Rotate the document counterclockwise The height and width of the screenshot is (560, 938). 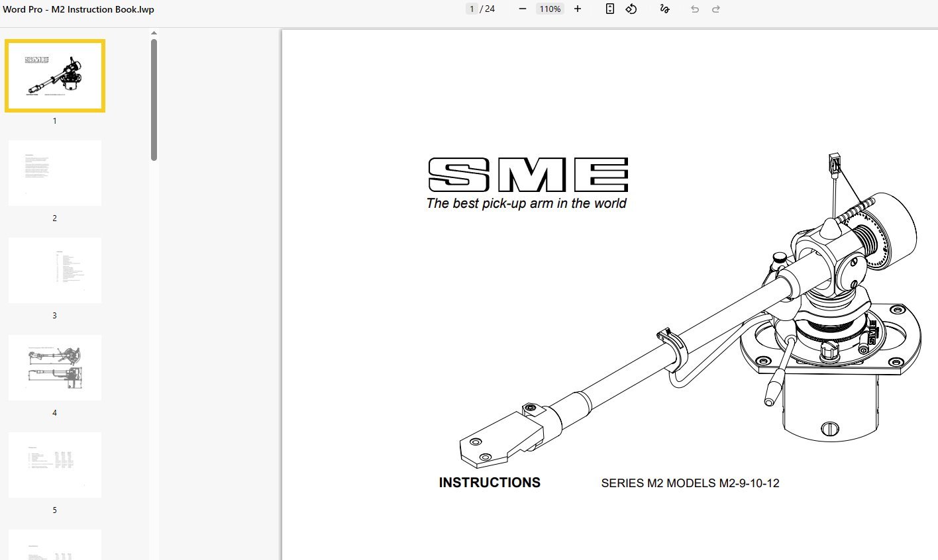pyautogui.click(x=631, y=9)
